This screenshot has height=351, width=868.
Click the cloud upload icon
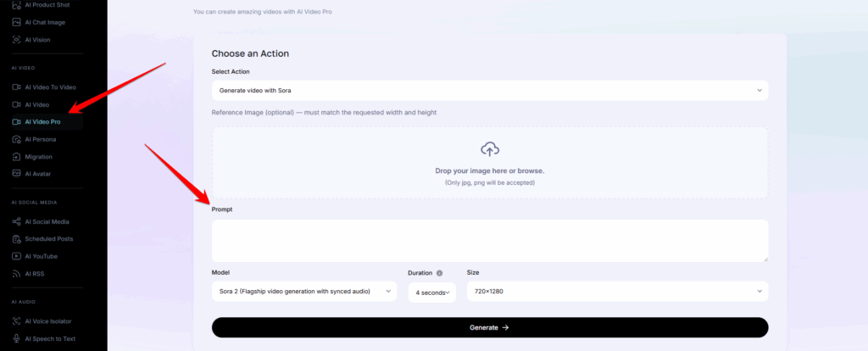pos(489,150)
